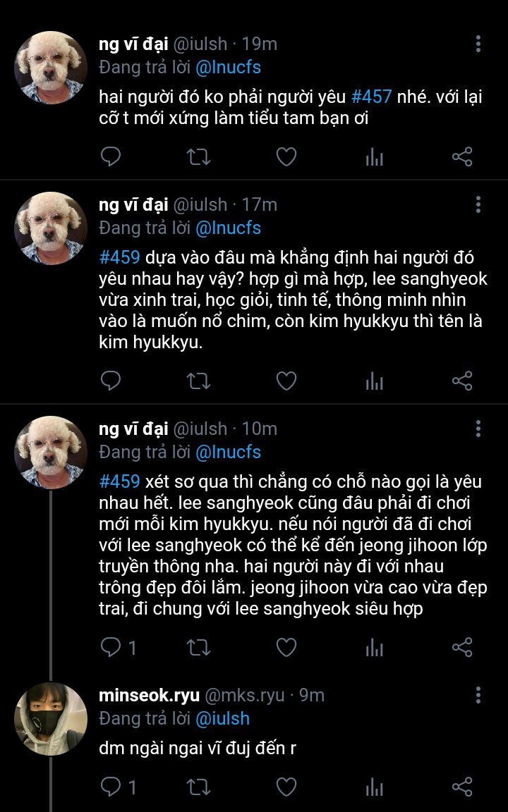508x812 pixels.
Task: View analytics of the 17m tweet
Action: [x=374, y=381]
